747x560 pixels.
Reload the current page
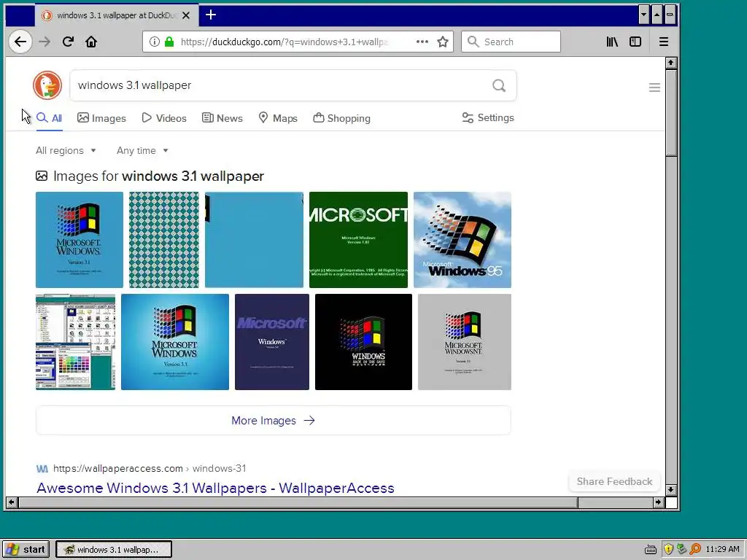pyautogui.click(x=68, y=42)
